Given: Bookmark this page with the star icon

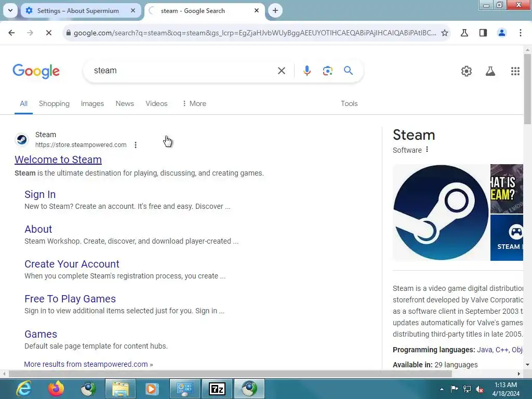Looking at the screenshot, I should 445,33.
